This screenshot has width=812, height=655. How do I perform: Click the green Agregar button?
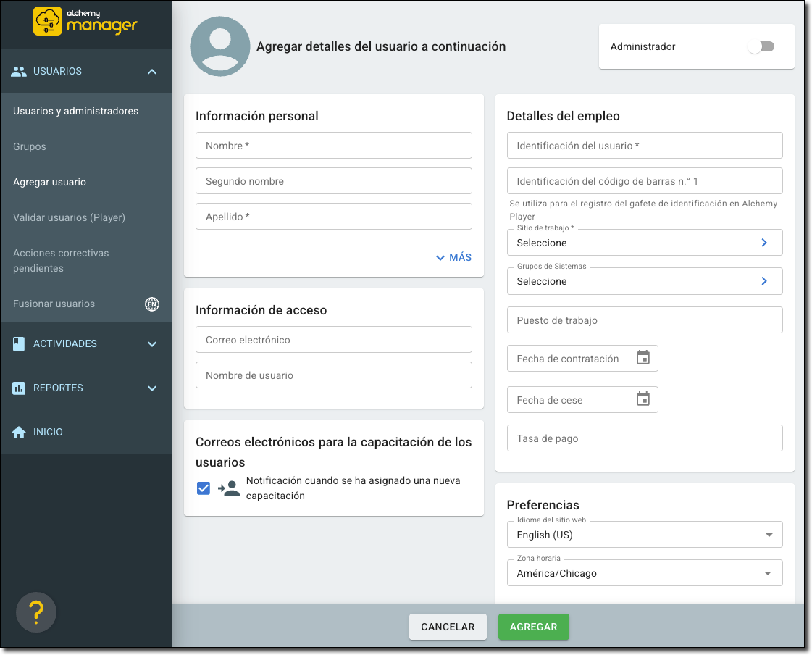533,627
